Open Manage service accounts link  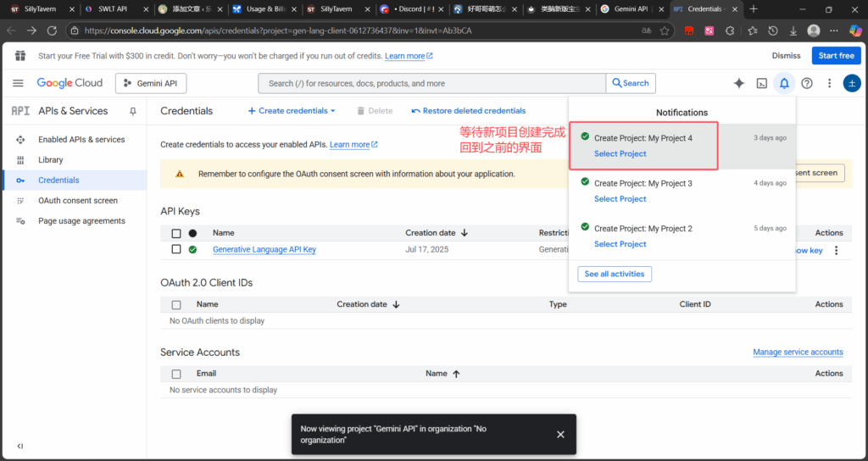(798, 353)
